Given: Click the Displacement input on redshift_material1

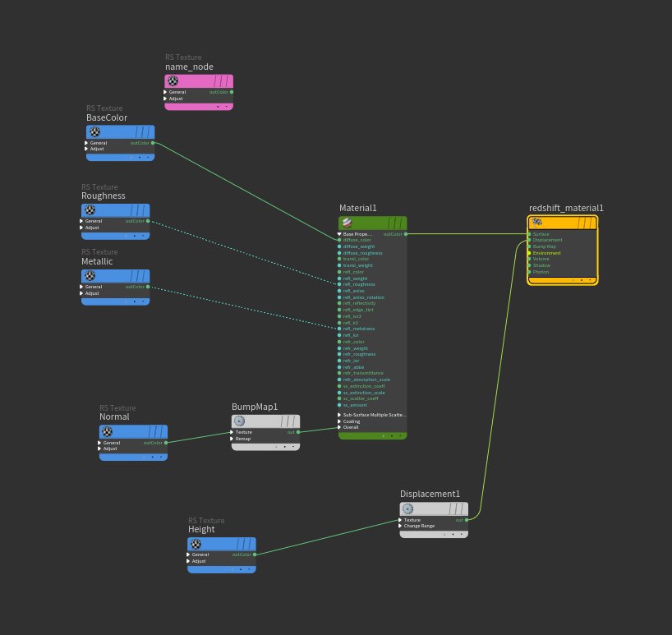Looking at the screenshot, I should click(x=530, y=240).
